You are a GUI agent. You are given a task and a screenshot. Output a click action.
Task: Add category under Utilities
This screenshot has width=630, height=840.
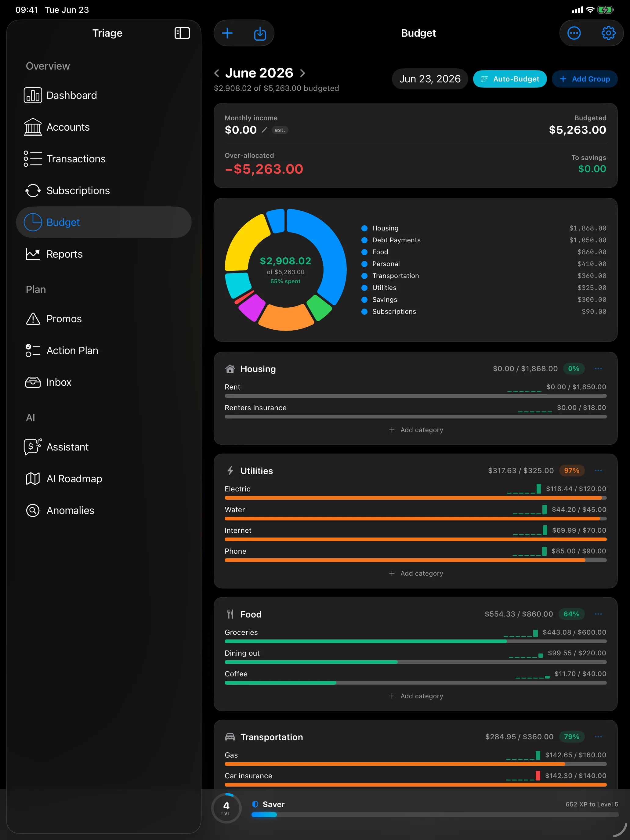click(416, 574)
